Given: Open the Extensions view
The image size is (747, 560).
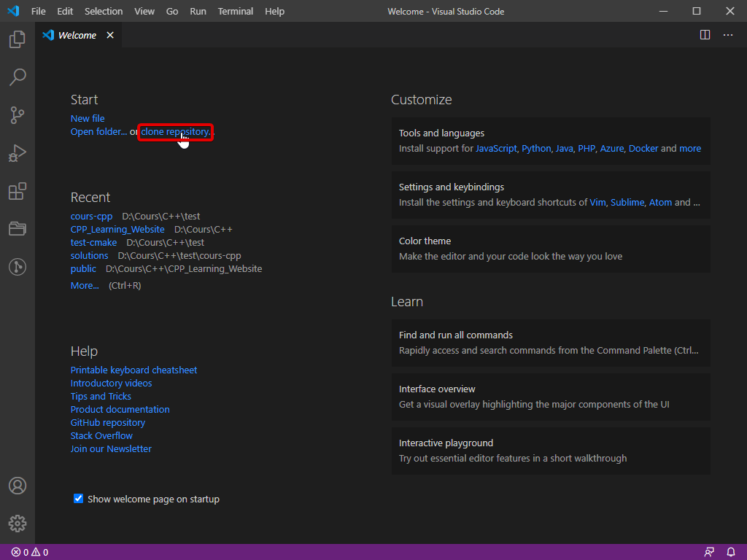Looking at the screenshot, I should click(x=18, y=192).
